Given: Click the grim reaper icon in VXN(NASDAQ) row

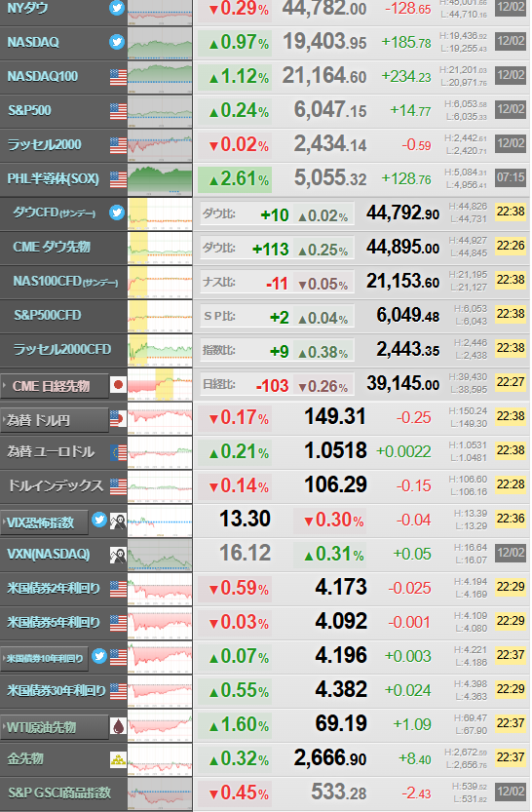Looking at the screenshot, I should [118, 555].
